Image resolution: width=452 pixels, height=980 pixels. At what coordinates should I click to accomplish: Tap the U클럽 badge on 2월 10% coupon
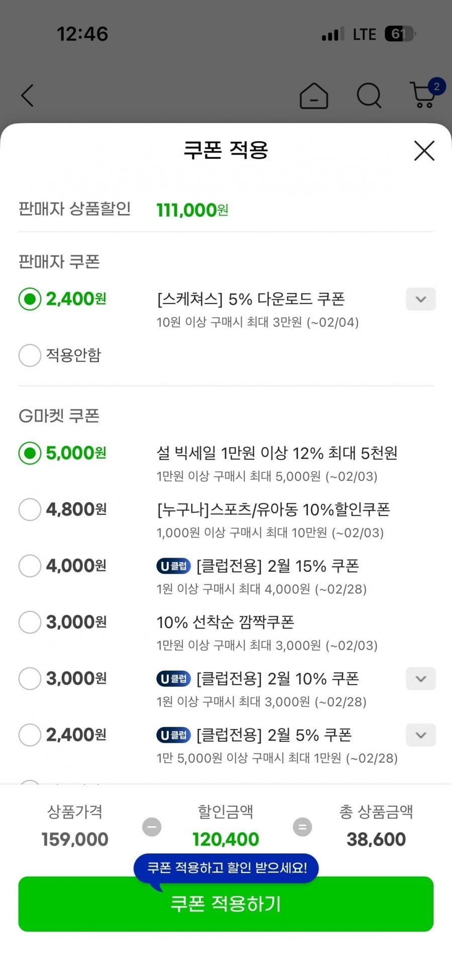173,679
